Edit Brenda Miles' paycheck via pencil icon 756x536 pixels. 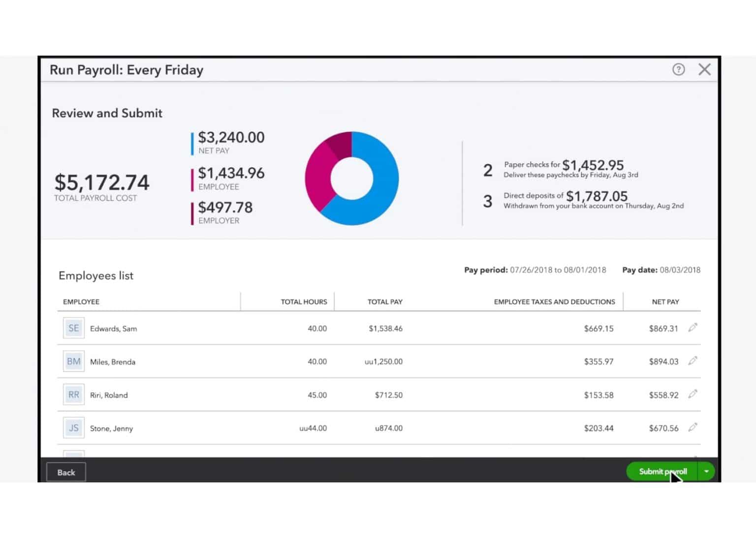coord(693,360)
